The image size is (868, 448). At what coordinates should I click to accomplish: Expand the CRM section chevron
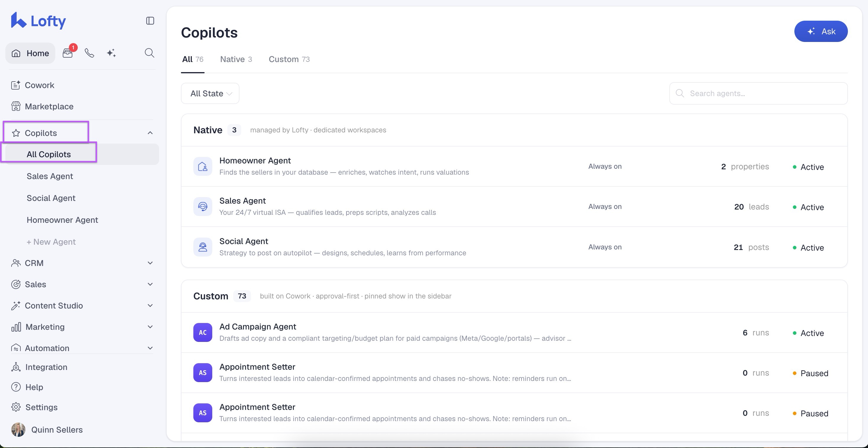(150, 263)
